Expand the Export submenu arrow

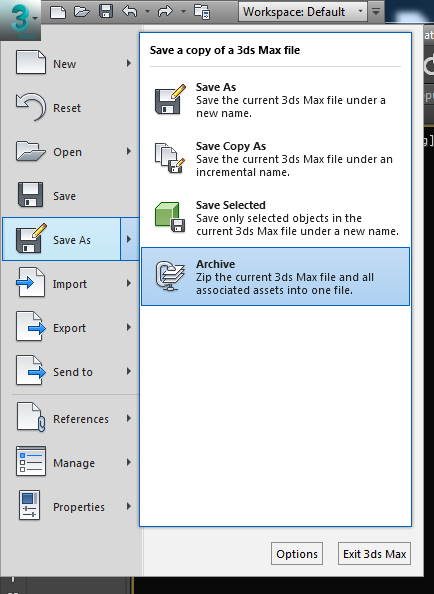(x=129, y=327)
